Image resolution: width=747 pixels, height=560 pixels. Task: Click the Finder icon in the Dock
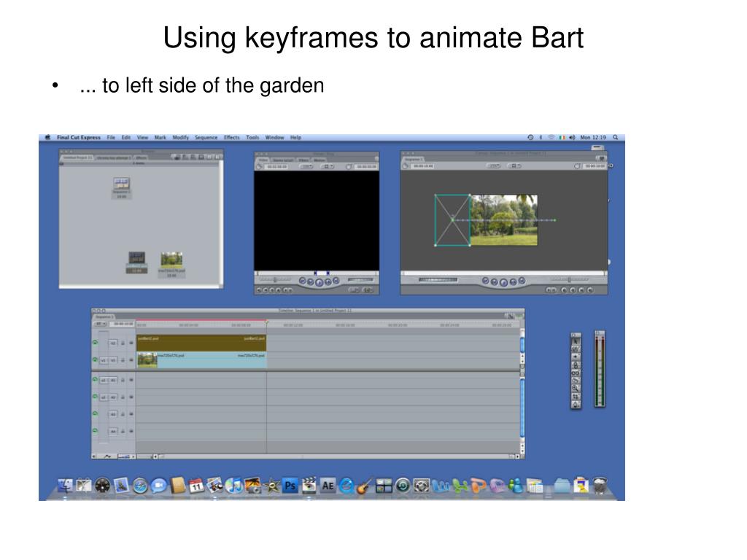[x=65, y=486]
